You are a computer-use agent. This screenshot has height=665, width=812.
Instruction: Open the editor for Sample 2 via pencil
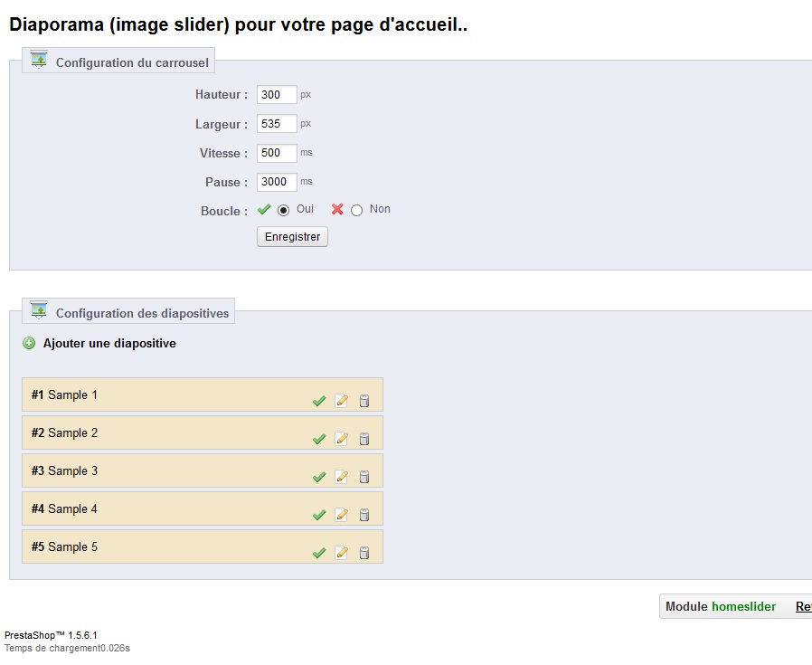tap(341, 439)
